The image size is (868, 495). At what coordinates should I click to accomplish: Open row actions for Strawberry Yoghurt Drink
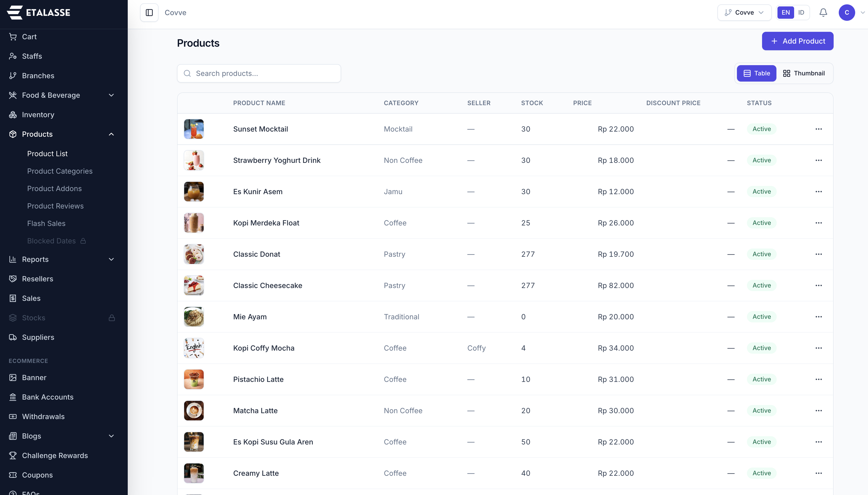(818, 160)
